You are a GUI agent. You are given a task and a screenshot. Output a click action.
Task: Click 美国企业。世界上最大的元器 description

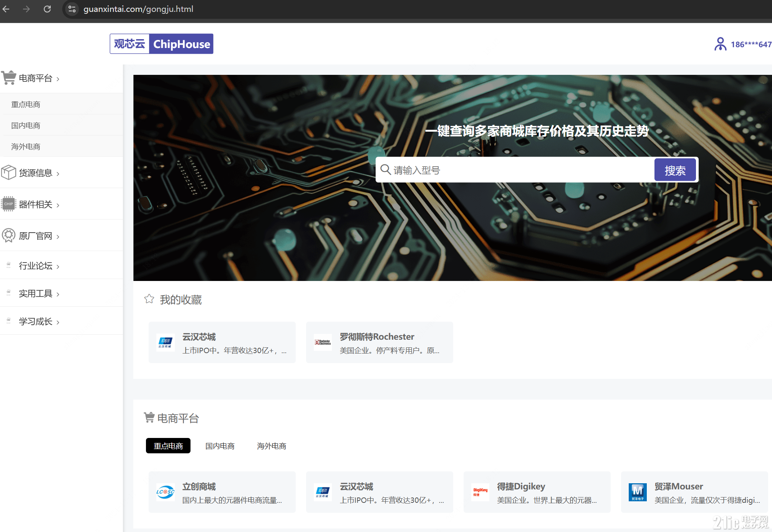(x=547, y=500)
